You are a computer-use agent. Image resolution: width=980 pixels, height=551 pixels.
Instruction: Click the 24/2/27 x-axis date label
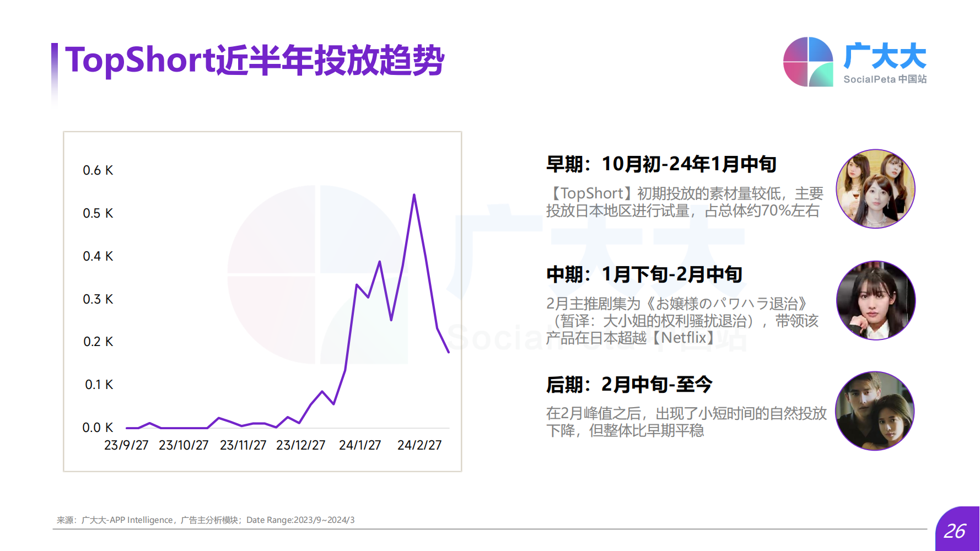tap(419, 445)
